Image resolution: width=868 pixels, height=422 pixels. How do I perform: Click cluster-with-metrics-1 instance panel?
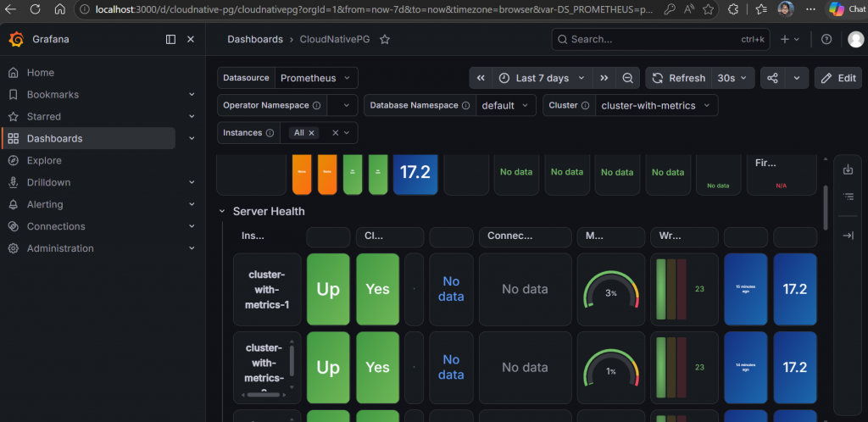[x=267, y=289]
